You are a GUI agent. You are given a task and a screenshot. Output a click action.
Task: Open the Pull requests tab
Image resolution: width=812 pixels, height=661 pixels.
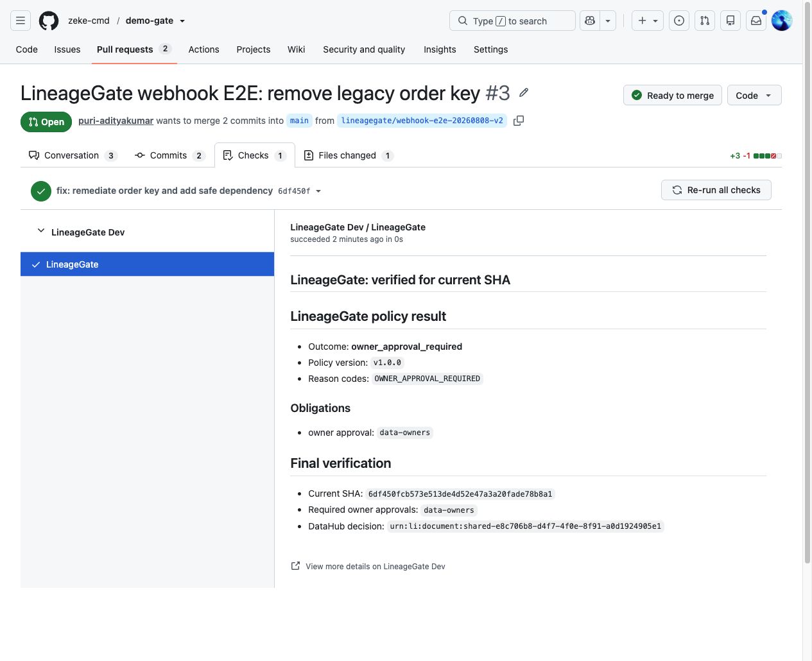click(134, 49)
